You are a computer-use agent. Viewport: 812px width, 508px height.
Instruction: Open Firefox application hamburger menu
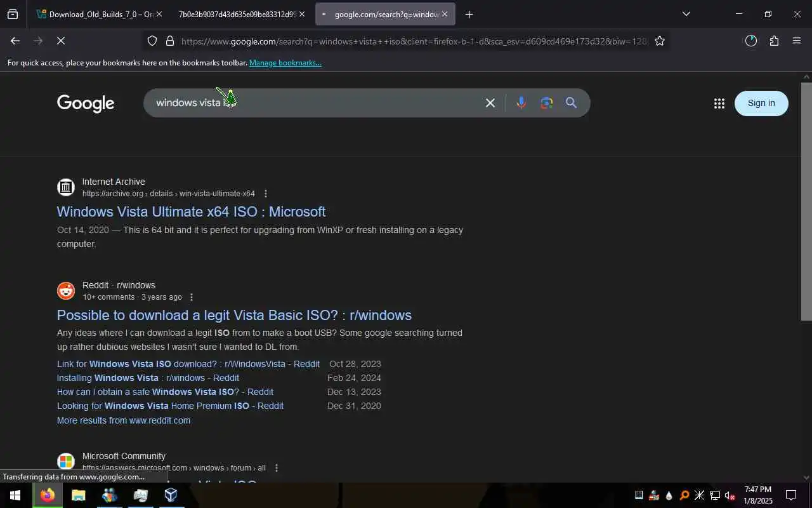tap(797, 41)
